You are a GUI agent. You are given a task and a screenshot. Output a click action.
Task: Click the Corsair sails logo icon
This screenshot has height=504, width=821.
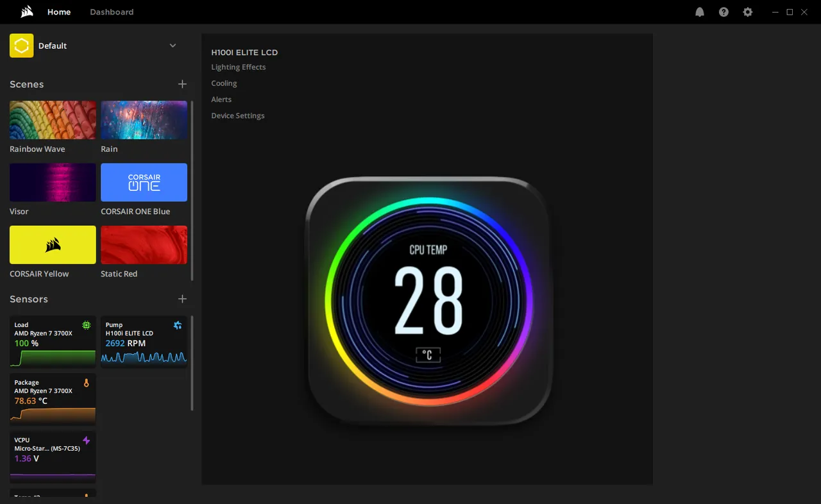pyautogui.click(x=27, y=12)
